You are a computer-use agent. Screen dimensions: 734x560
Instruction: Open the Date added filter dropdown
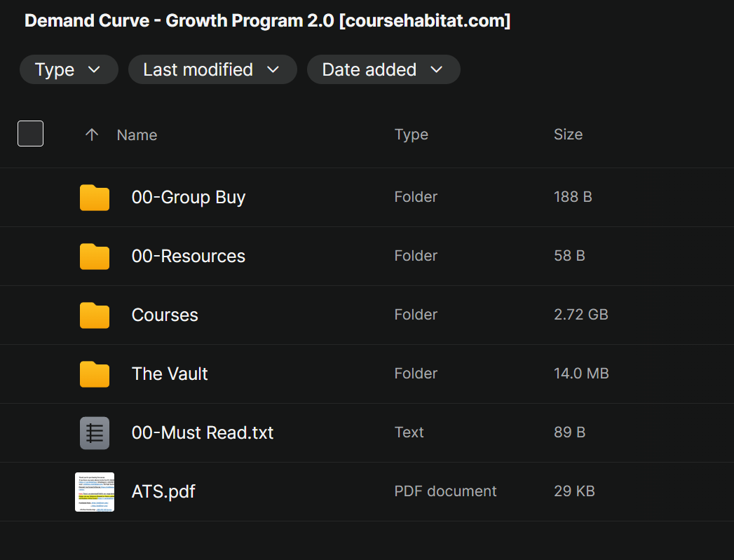point(383,69)
